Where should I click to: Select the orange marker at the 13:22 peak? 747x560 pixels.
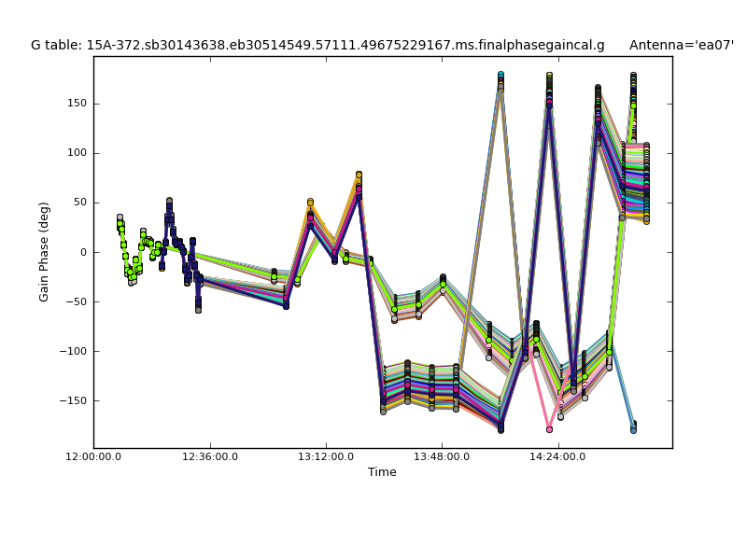[x=359, y=175]
